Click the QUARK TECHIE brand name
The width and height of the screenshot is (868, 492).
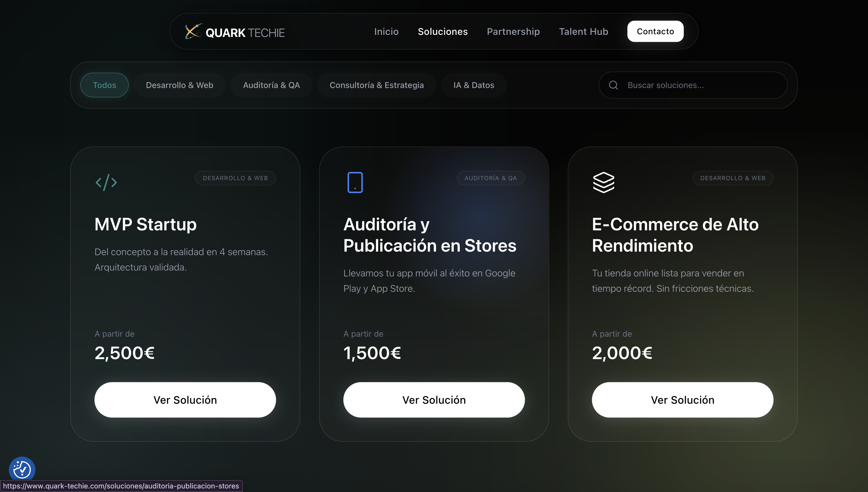click(x=245, y=33)
